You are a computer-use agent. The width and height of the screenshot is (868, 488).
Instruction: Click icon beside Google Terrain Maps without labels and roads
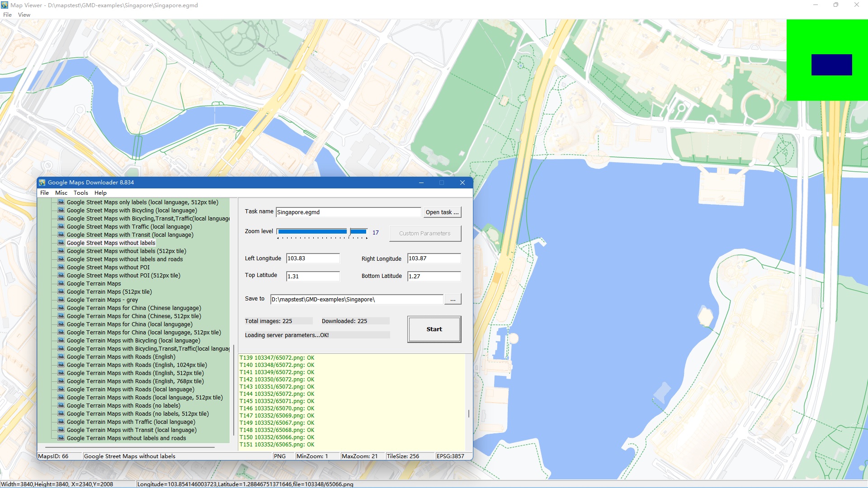[61, 438]
